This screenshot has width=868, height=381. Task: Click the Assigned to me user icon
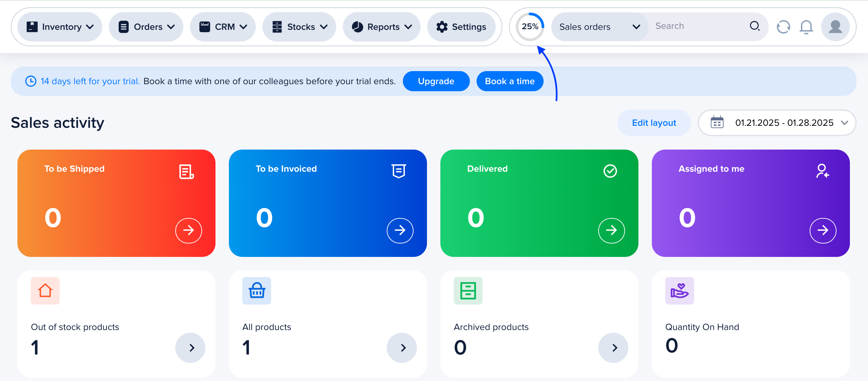(822, 171)
